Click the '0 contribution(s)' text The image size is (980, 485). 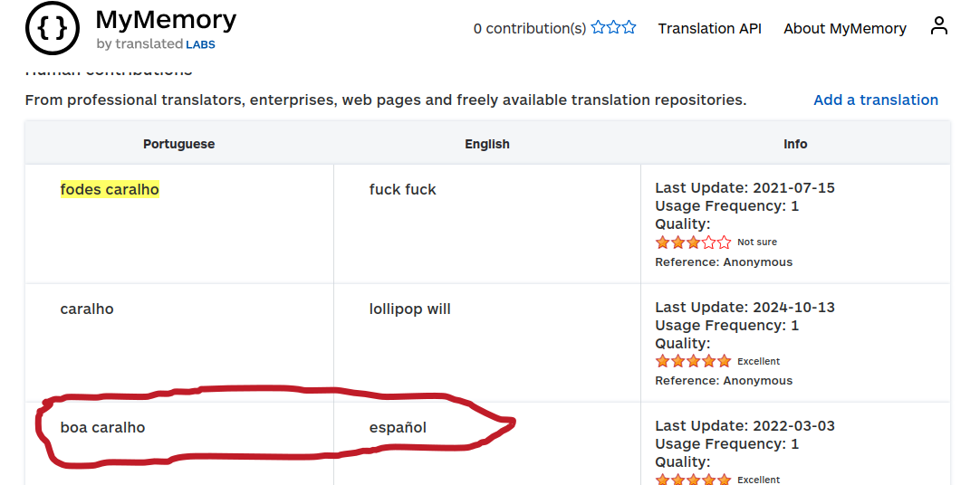(529, 28)
